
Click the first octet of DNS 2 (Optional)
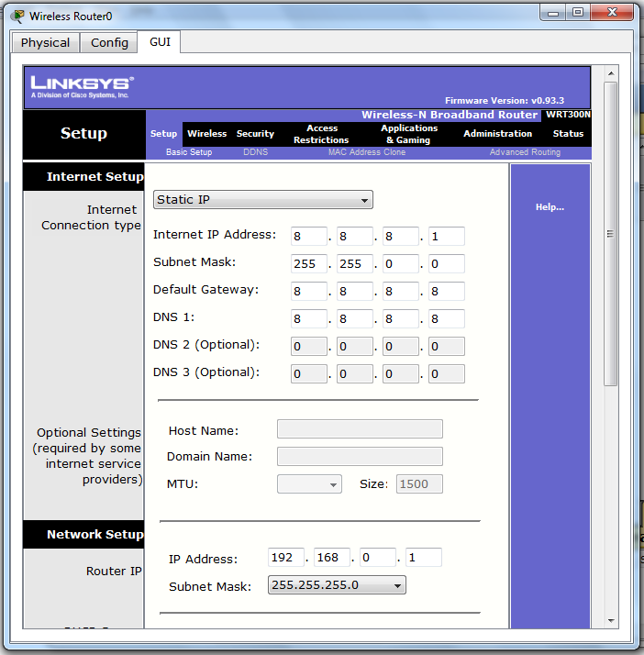click(x=308, y=347)
